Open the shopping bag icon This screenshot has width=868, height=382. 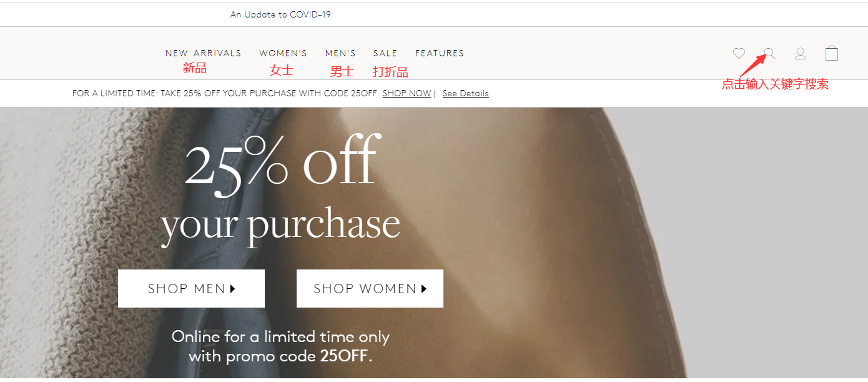[x=831, y=53]
